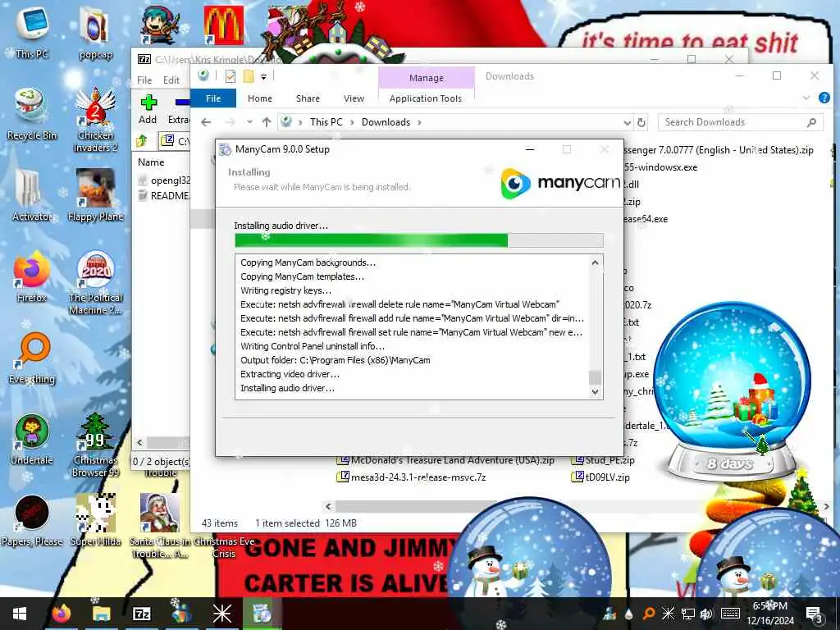Open Home tab in Explorer ribbon
Screen dimensions: 840x630
pos(260,98)
